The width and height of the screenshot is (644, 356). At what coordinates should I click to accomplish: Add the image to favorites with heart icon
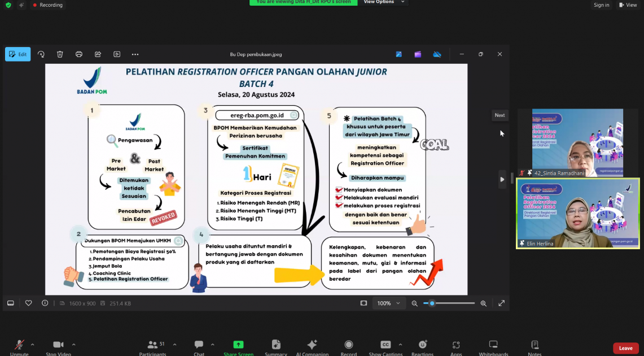[x=29, y=303]
